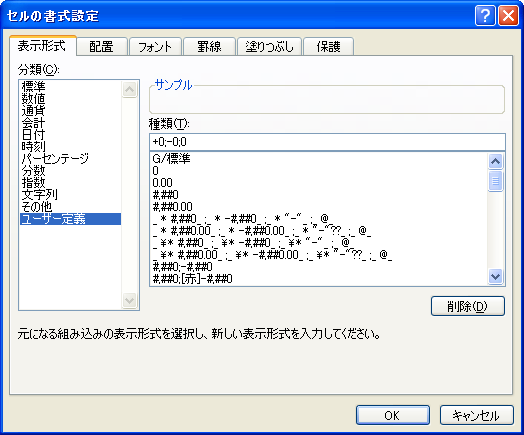Go to the 罫線 tab
524x435 pixels.
(x=210, y=47)
